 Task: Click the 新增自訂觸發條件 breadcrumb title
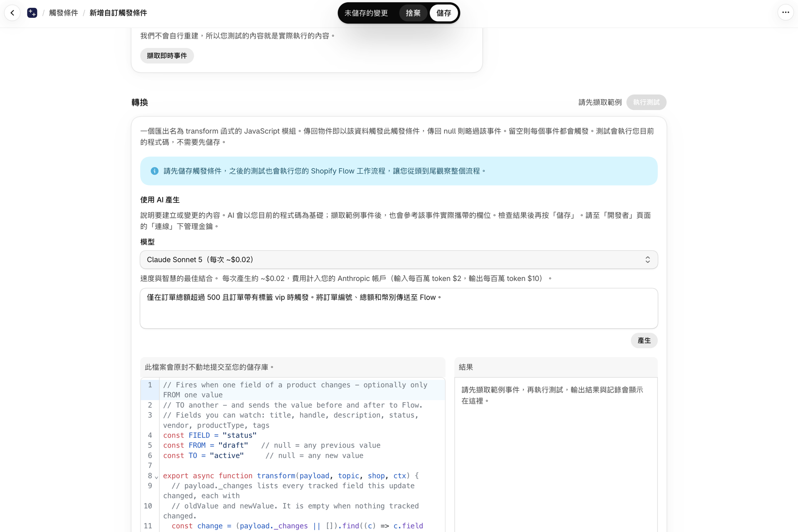118,13
